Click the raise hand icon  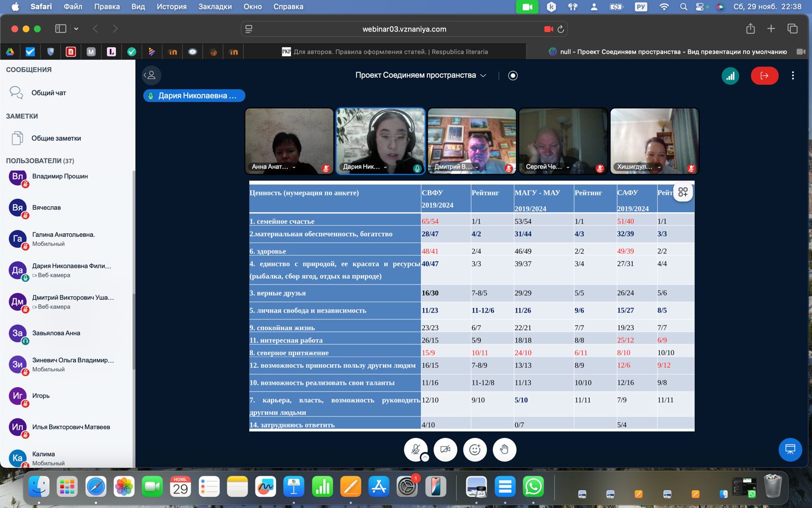point(504,450)
